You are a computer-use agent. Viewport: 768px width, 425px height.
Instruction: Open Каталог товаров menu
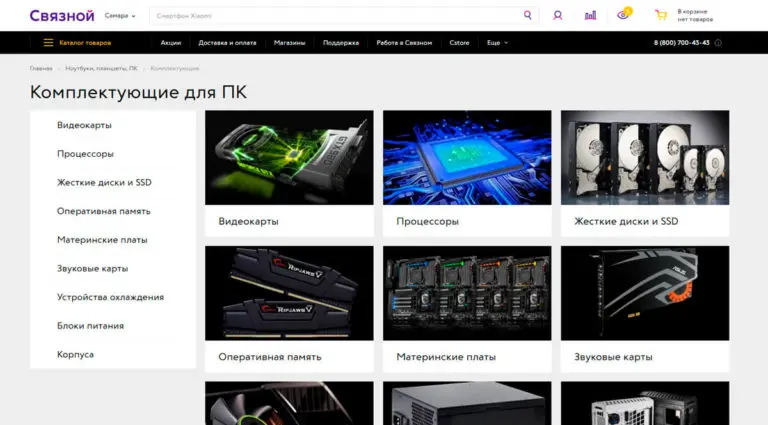point(85,43)
